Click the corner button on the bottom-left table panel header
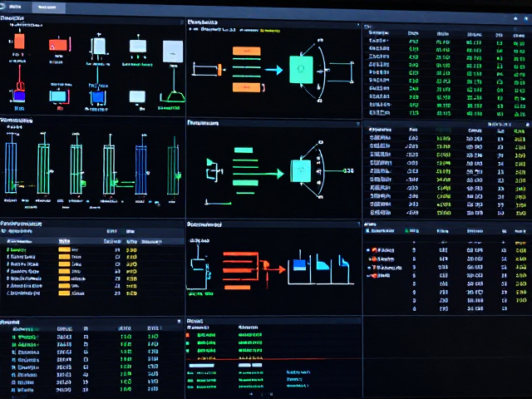Image resolution: width=532 pixels, height=399 pixels. [179, 321]
